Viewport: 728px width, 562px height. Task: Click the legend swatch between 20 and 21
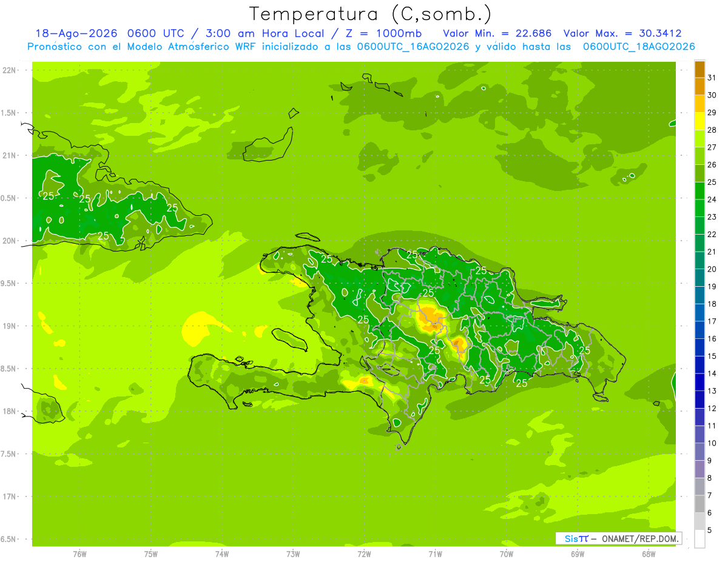click(x=699, y=261)
